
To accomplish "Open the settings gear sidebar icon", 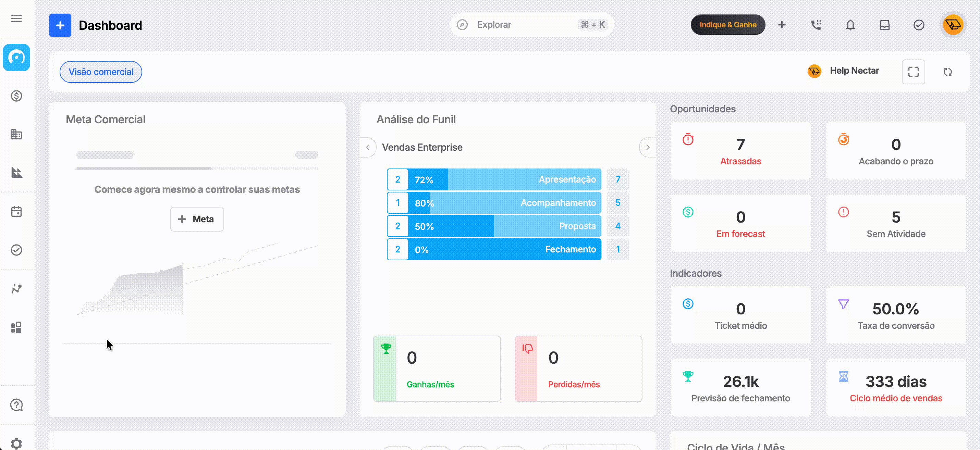I will coord(16,443).
